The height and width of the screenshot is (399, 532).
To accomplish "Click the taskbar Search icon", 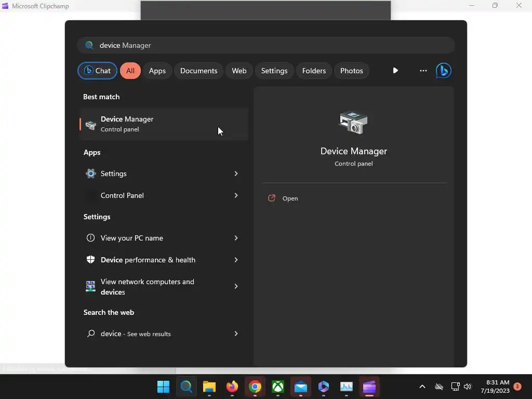I will pos(187,387).
